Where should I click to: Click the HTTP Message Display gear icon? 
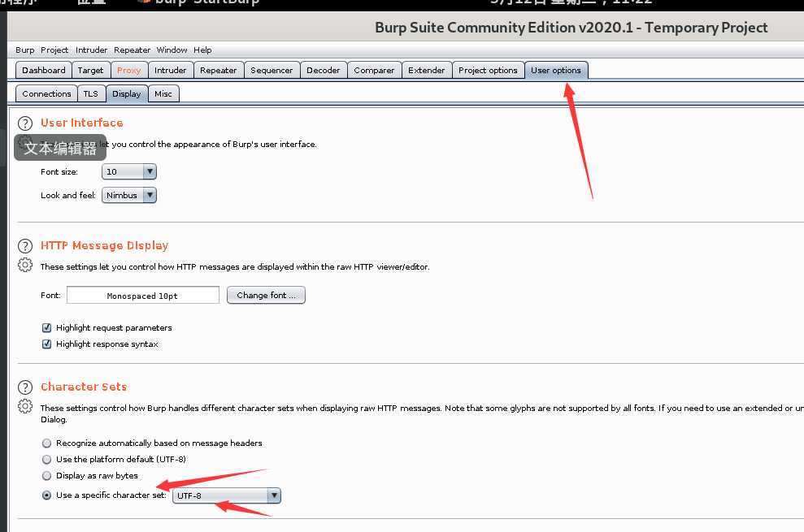pyautogui.click(x=24, y=265)
